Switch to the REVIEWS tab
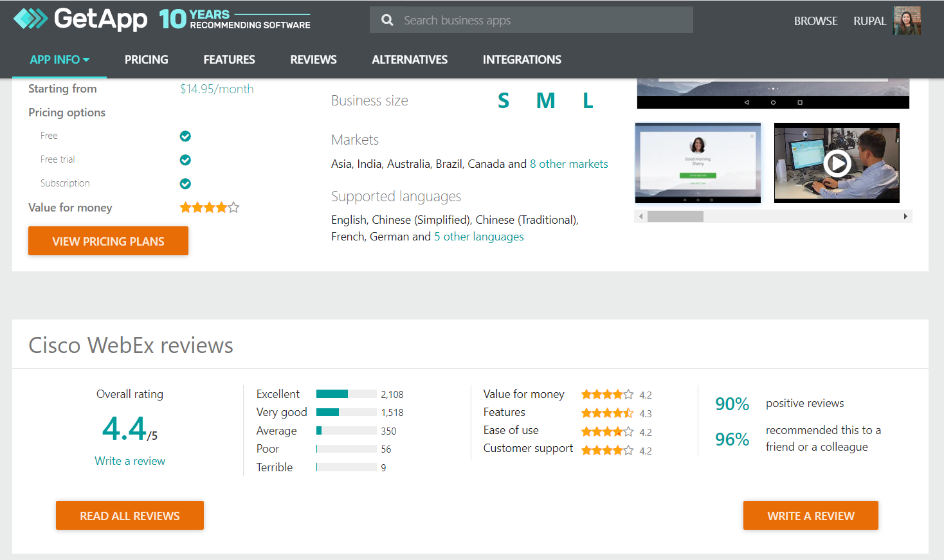This screenshot has width=944, height=560. pyautogui.click(x=313, y=60)
